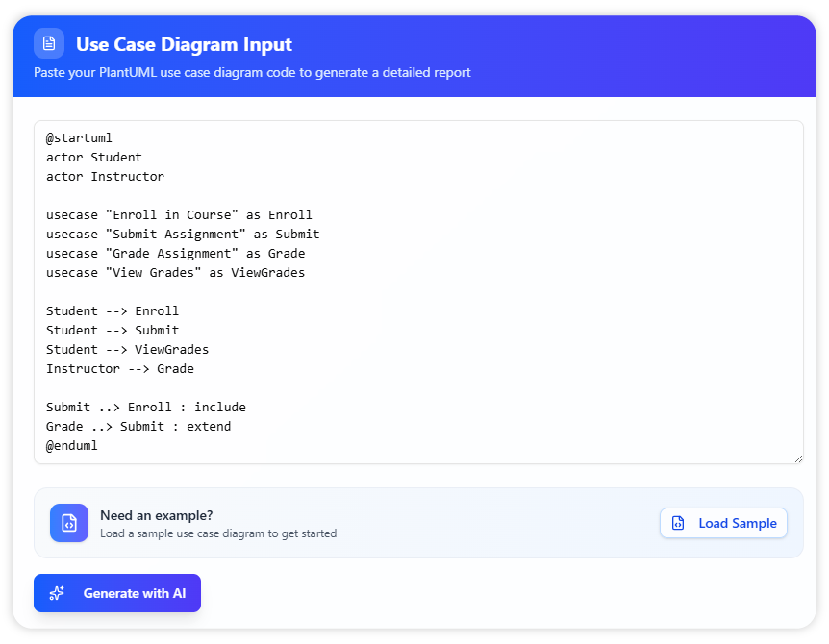Place cursor on the @startuml line
Viewport: 829px width, 644px height.
pyautogui.click(x=79, y=138)
